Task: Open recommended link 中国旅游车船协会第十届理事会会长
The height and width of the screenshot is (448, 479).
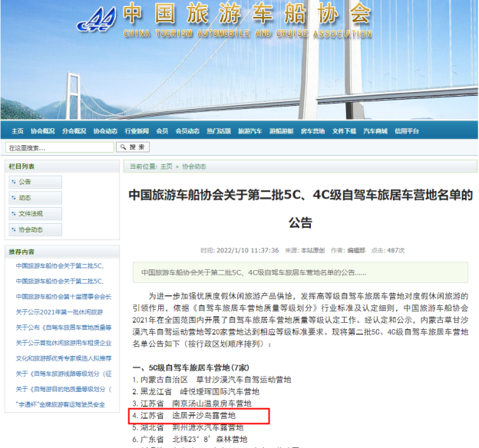Action: click(64, 297)
